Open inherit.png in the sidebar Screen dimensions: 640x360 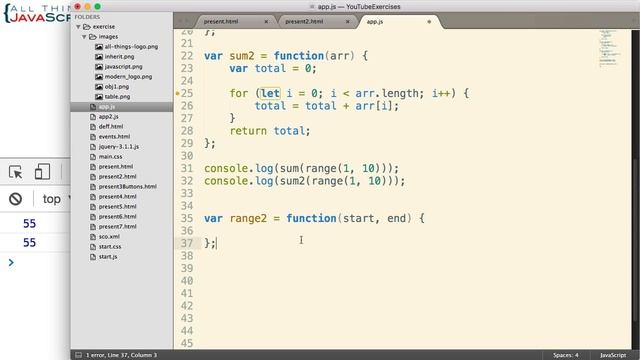[x=119, y=57]
